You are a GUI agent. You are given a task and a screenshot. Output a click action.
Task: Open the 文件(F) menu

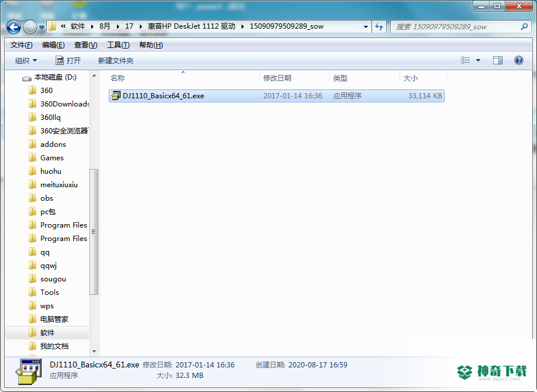pyautogui.click(x=21, y=45)
